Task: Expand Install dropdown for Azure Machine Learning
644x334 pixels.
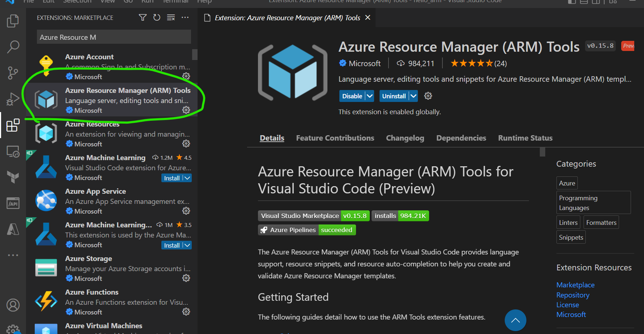Action: pos(187,178)
